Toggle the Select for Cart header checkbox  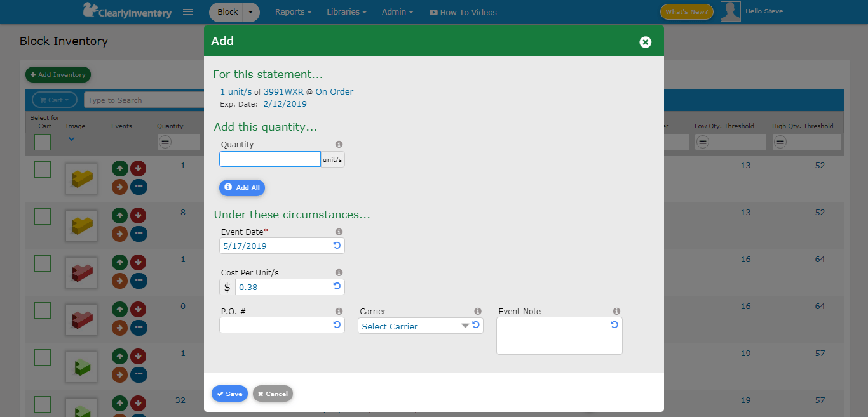pyautogui.click(x=43, y=142)
